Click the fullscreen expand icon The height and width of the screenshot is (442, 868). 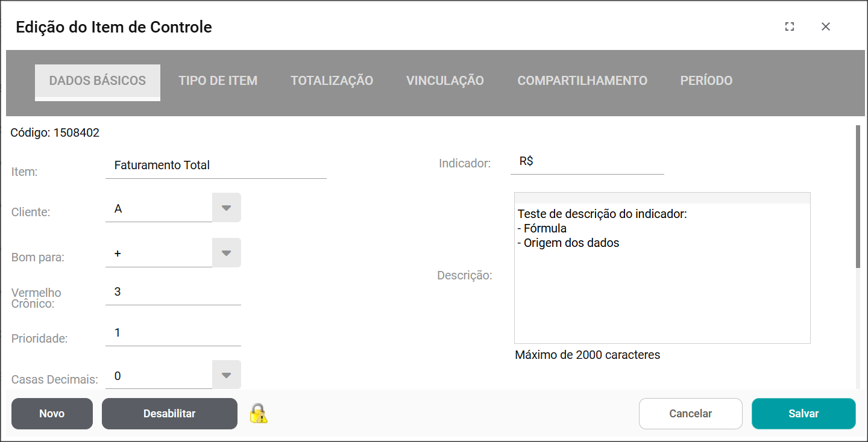[x=790, y=26]
